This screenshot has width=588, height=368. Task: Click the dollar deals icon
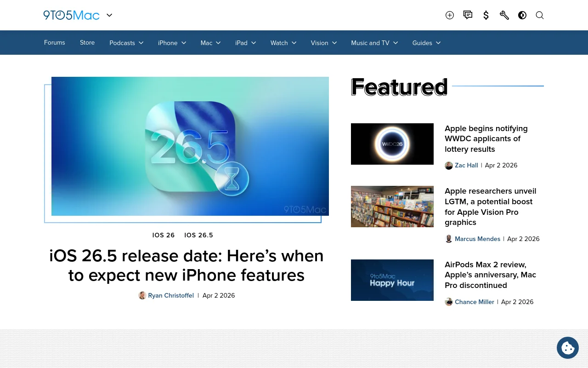click(486, 15)
